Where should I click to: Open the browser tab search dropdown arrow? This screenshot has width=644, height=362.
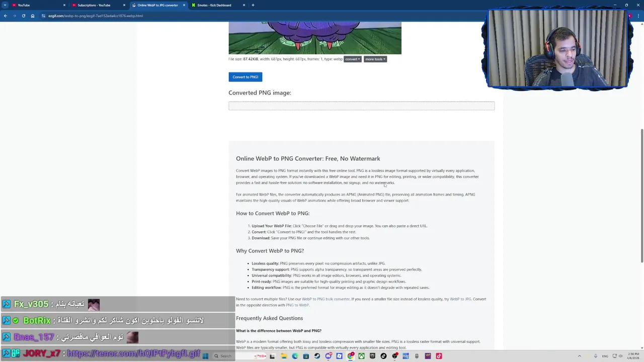pos(5,5)
